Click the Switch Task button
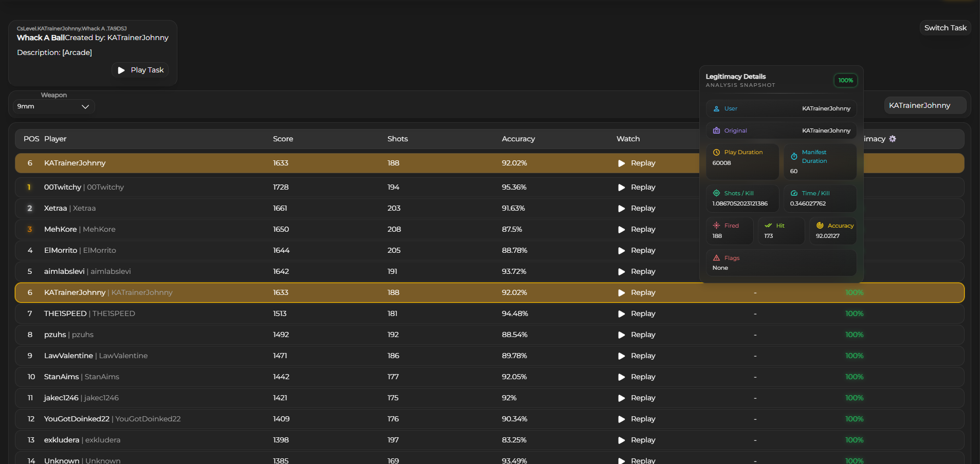 [x=945, y=28]
